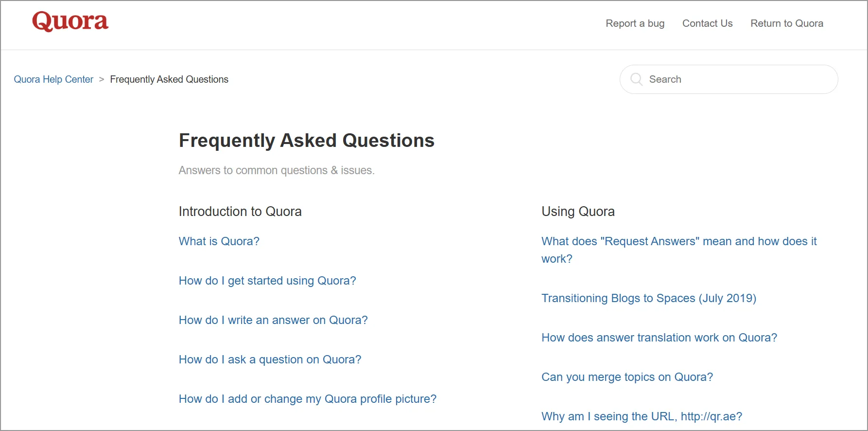868x431 pixels.
Task: Open the 'What is Quora?' article
Action: [x=219, y=241]
